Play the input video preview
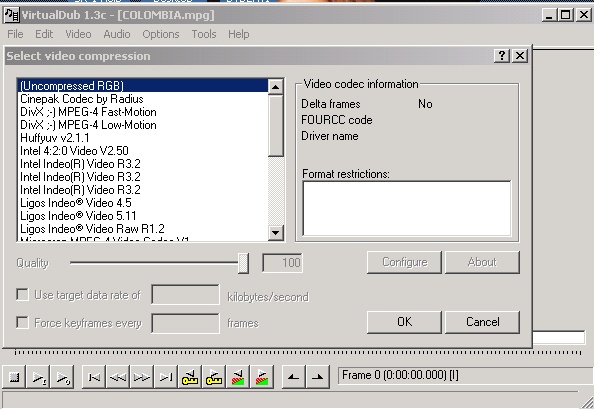594x409 pixels. pos(39,377)
